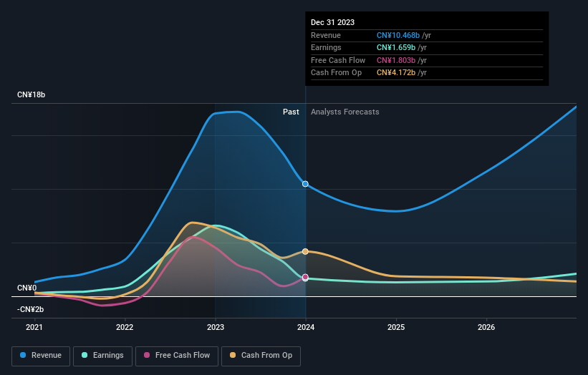Toggle the Free Cash Flow legend button

click(177, 356)
